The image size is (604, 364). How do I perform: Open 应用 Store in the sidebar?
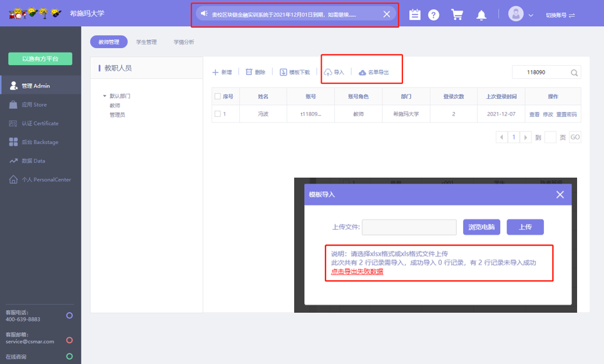[x=34, y=104]
